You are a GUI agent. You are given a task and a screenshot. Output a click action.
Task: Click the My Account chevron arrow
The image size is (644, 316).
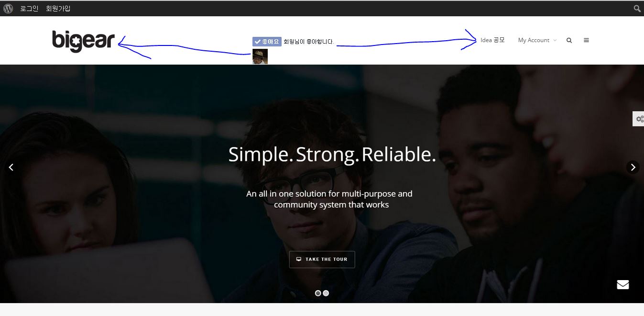click(555, 41)
